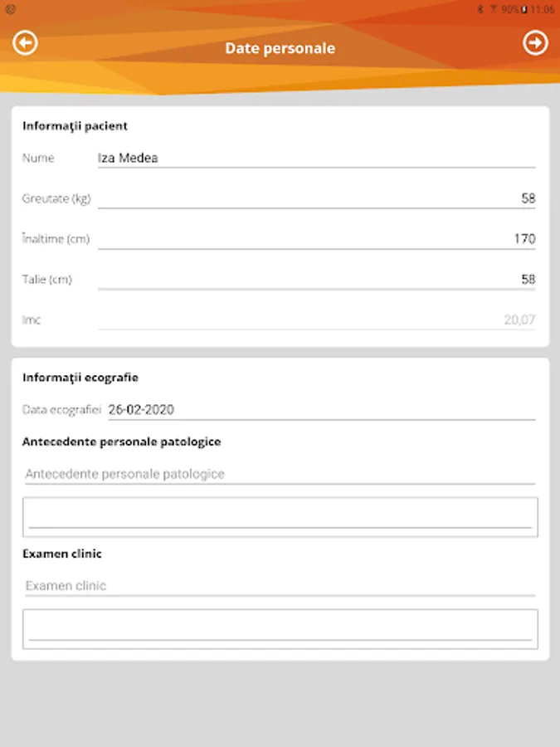
Task: Tap the back arrow in header
Action: (x=26, y=42)
